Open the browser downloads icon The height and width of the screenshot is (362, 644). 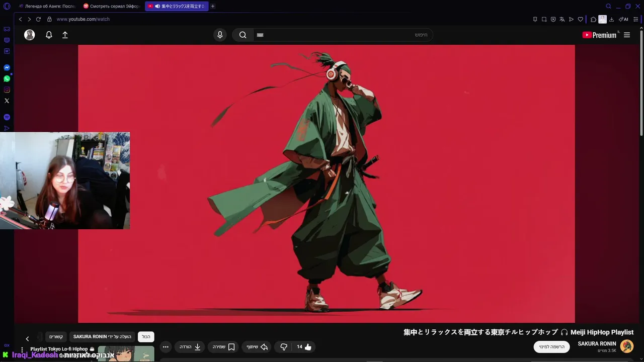click(611, 19)
